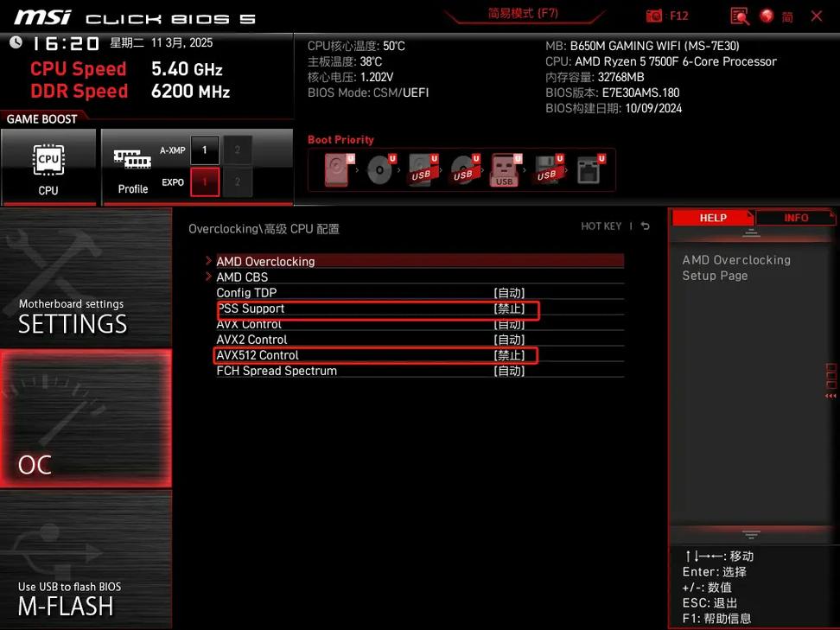Open the PSS Support value dropdown

click(509, 309)
